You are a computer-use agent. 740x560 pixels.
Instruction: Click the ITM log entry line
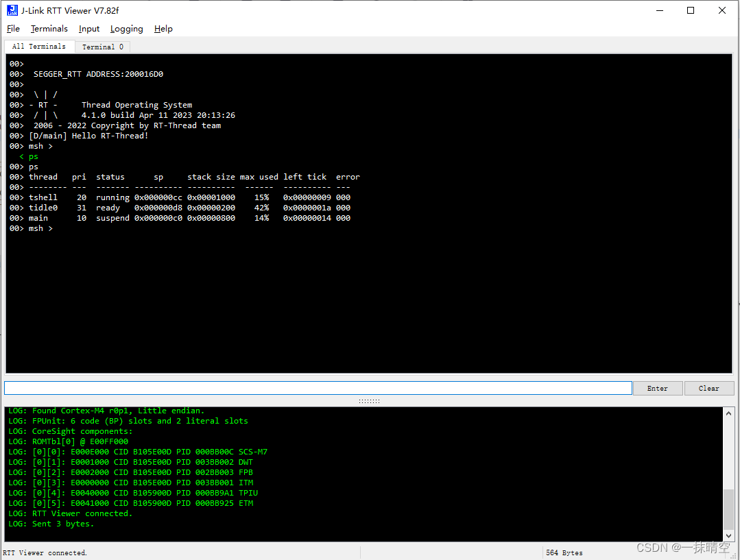(x=131, y=483)
